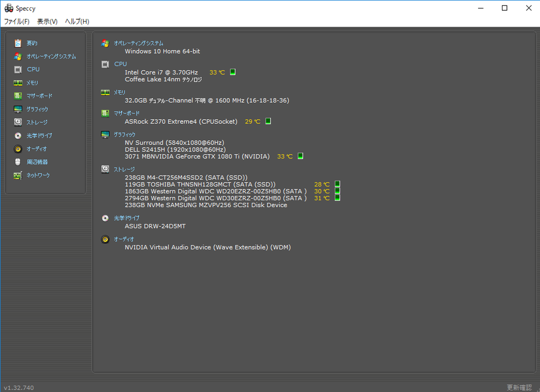540x392 pixels.
Task: Click the マザーボード heading link in summary
Action: [x=127, y=113]
